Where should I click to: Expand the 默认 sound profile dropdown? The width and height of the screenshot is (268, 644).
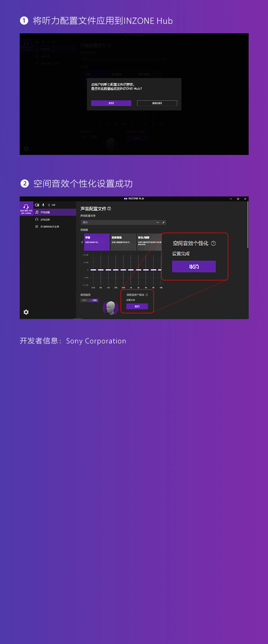pyautogui.click(x=120, y=222)
